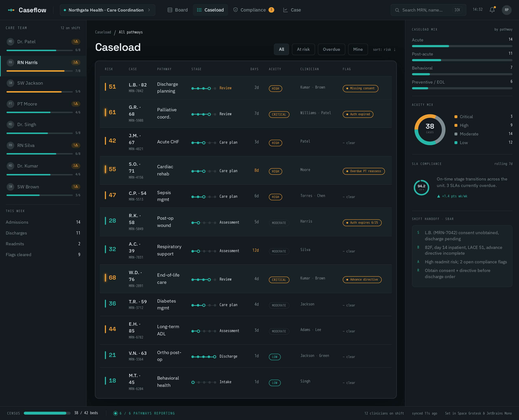This screenshot has height=420, width=519.
Task: Click the rolling 7d range selector
Action: coord(503,164)
